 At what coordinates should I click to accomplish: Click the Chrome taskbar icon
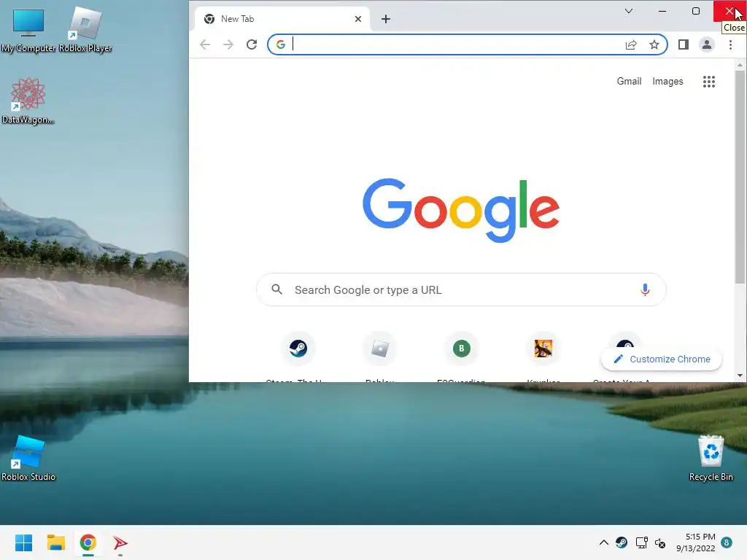tap(88, 542)
